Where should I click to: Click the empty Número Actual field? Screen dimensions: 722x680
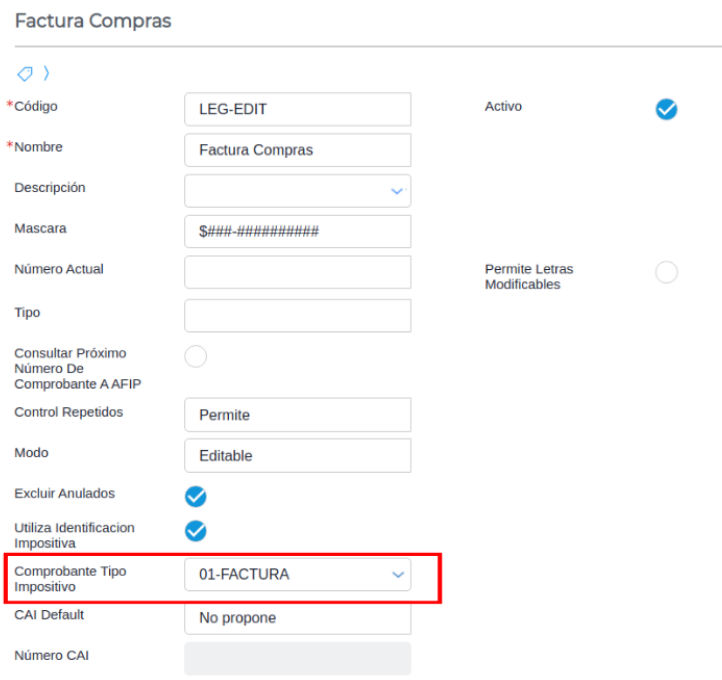(297, 272)
